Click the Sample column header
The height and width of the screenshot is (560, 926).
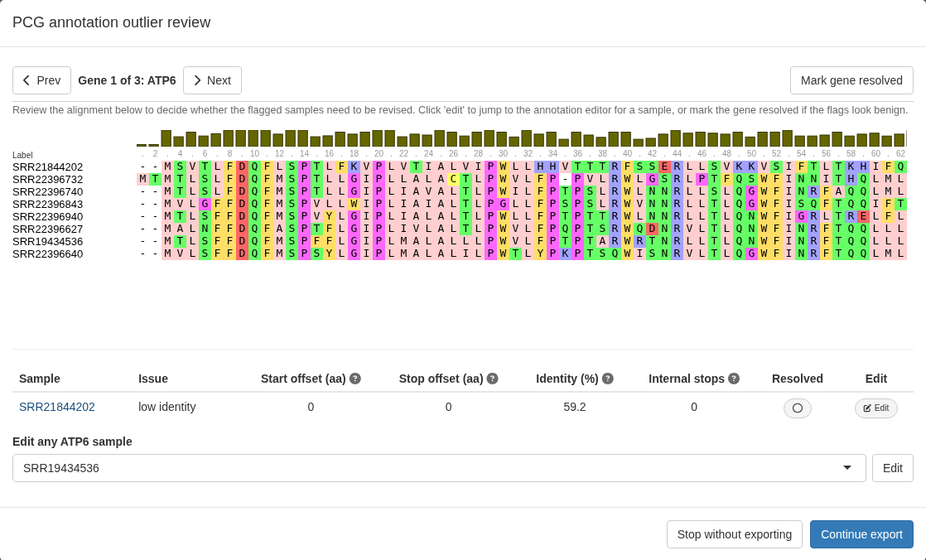click(x=40, y=379)
